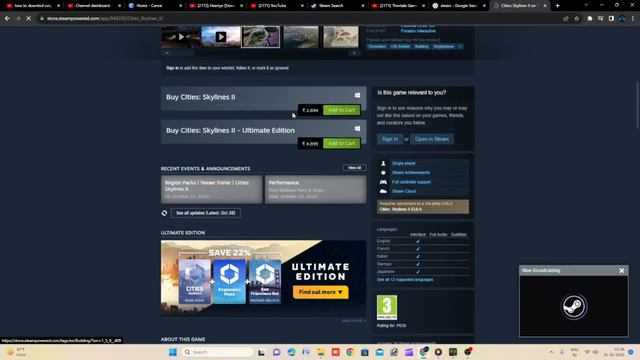Open Chrome's tab search dropdown arrow
Viewport: 640px width, 360px height.
click(x=586, y=5)
